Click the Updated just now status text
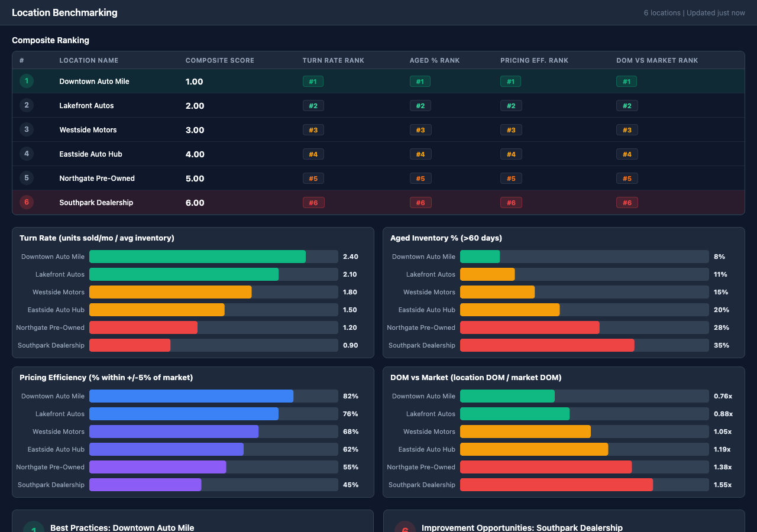The height and width of the screenshot is (532, 757). click(x=716, y=12)
